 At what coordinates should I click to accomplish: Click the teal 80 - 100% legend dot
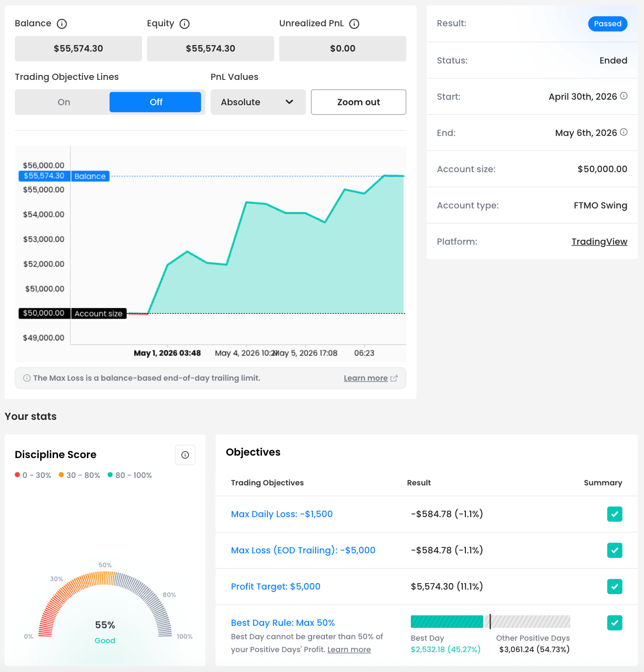coord(110,475)
